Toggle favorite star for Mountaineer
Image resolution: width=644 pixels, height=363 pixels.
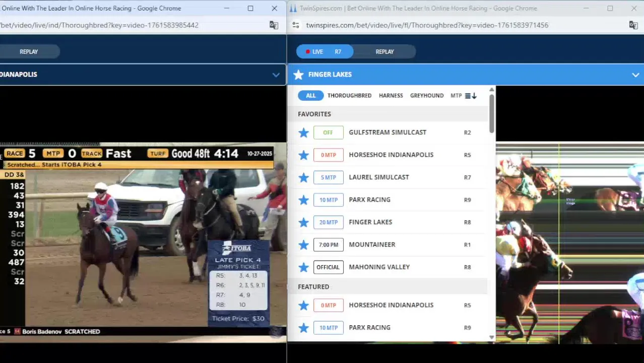tap(303, 245)
